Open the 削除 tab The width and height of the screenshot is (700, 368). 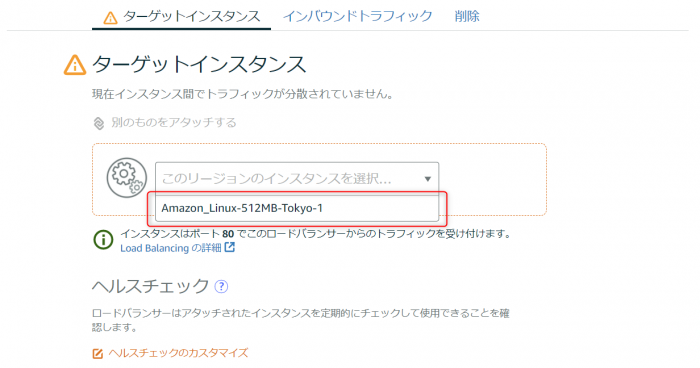pyautogui.click(x=467, y=17)
